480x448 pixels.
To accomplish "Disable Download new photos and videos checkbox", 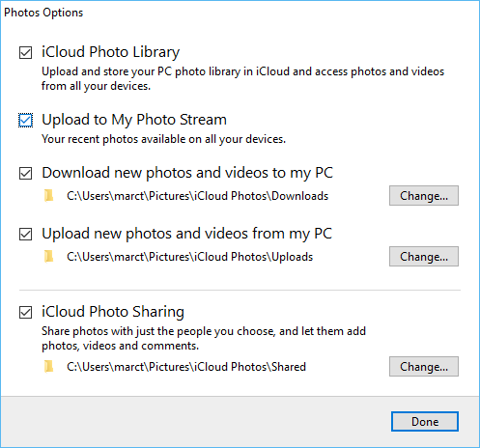I will point(25,173).
